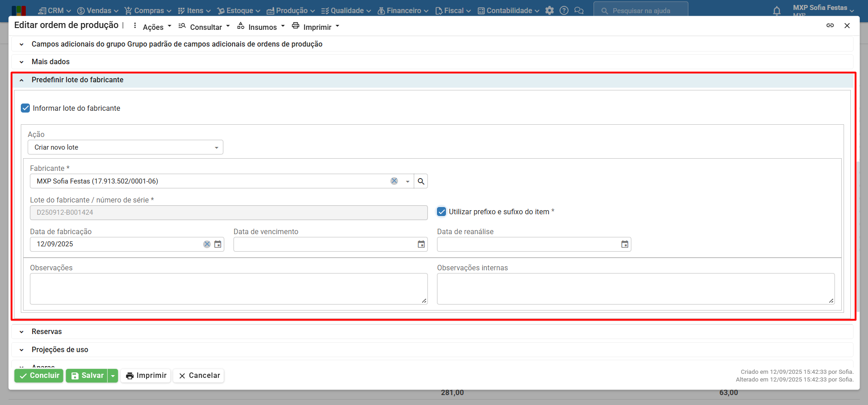This screenshot has width=868, height=405.
Task: Open the Produção menu
Action: pos(291,10)
